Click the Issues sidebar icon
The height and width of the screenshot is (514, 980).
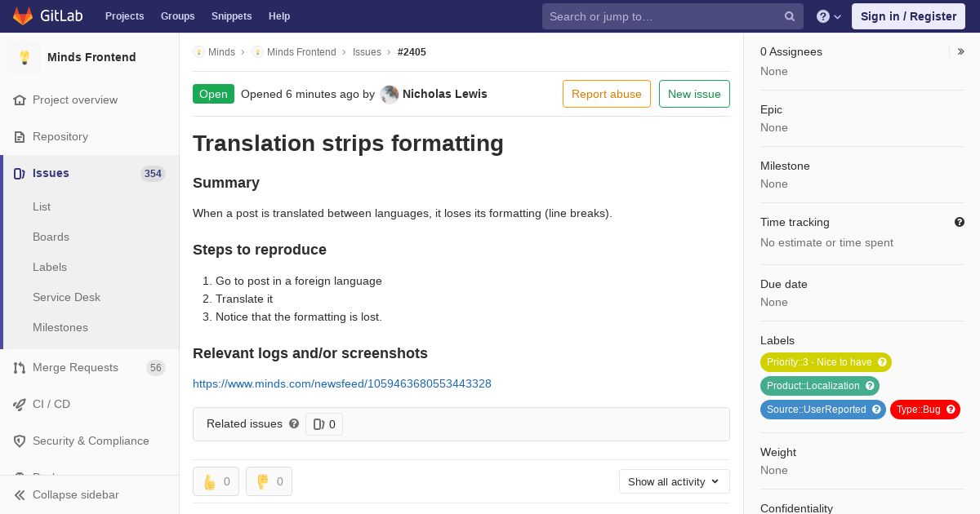point(20,173)
